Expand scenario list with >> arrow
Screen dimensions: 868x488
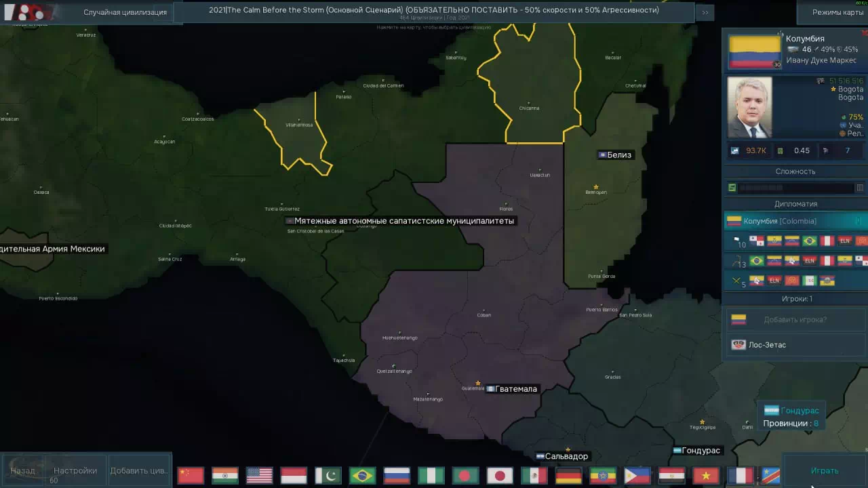(705, 12)
